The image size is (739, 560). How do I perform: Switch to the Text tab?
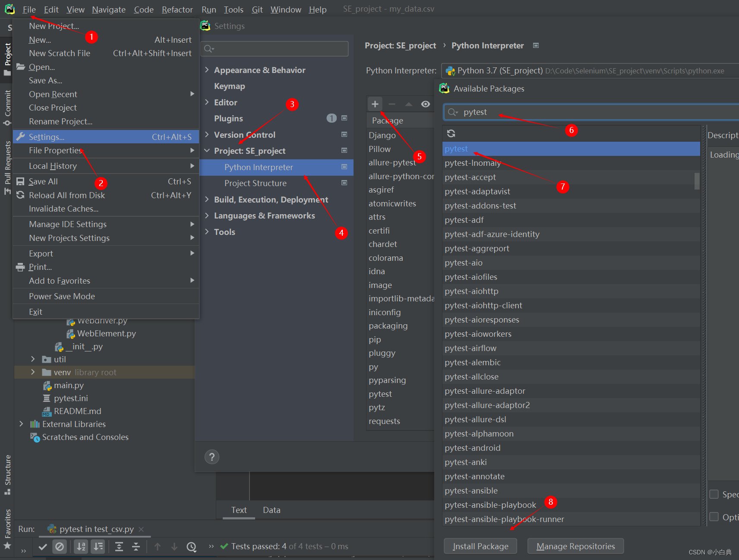[239, 510]
